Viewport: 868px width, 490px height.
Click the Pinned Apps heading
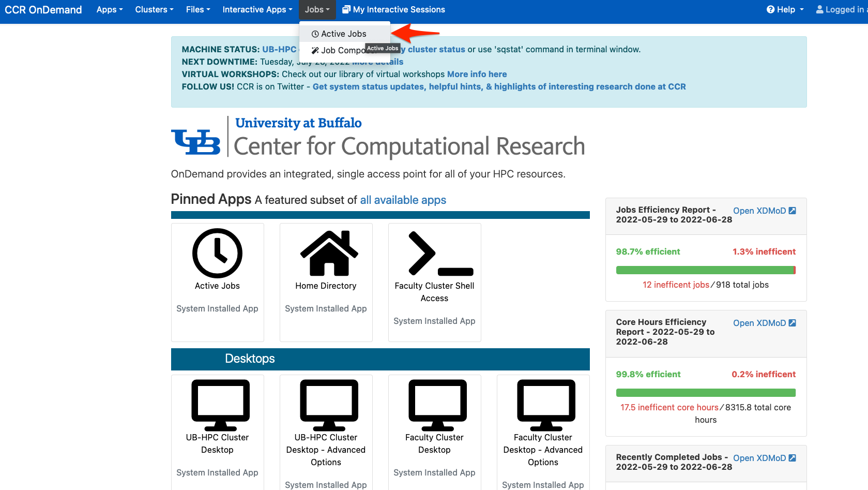(211, 199)
